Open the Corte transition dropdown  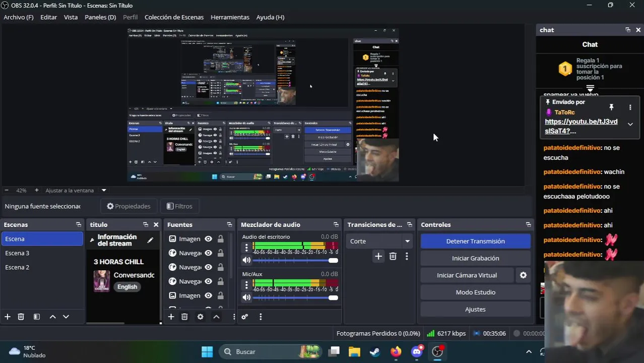click(379, 241)
